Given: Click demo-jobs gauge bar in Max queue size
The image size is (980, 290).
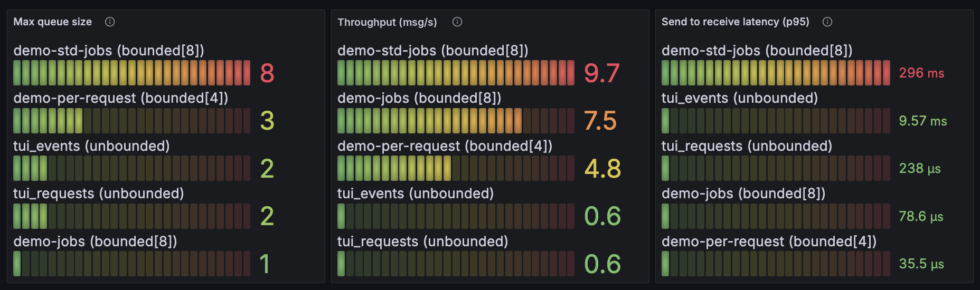Looking at the screenshot, I should [131, 264].
